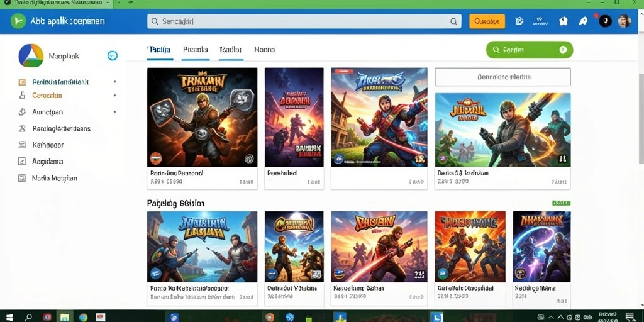644x322 pixels.
Task: Click the solid white house icon in header
Action: (563, 21)
